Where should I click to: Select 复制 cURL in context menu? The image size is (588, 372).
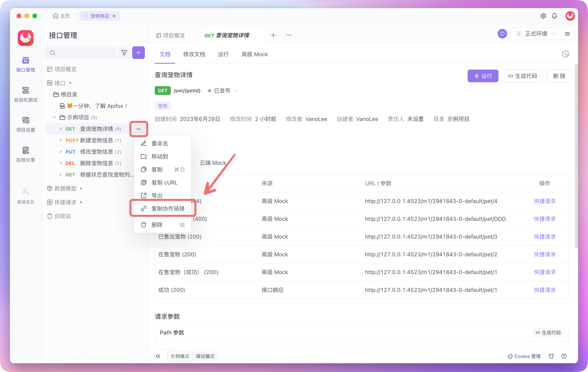[x=163, y=183]
